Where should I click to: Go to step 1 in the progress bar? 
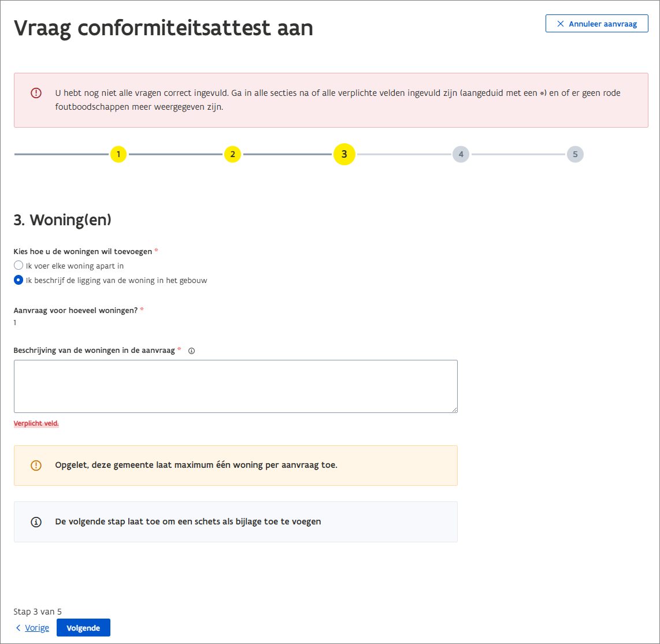pos(118,154)
